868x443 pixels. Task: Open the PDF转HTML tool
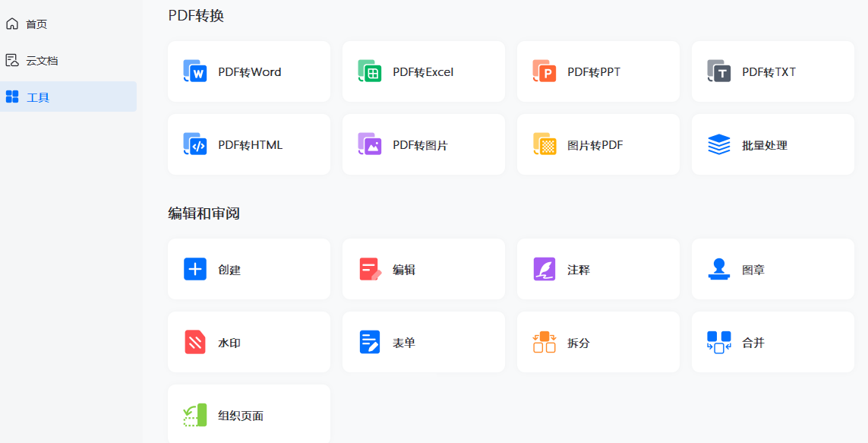tap(249, 144)
